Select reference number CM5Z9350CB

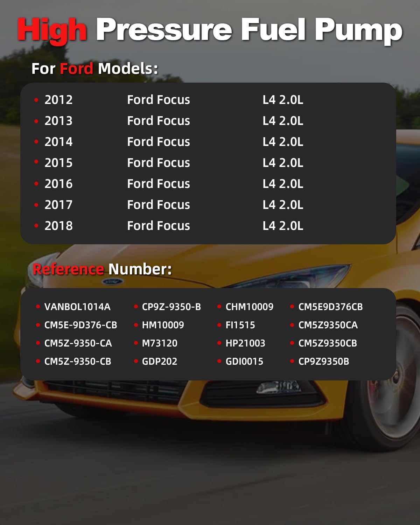(x=328, y=343)
